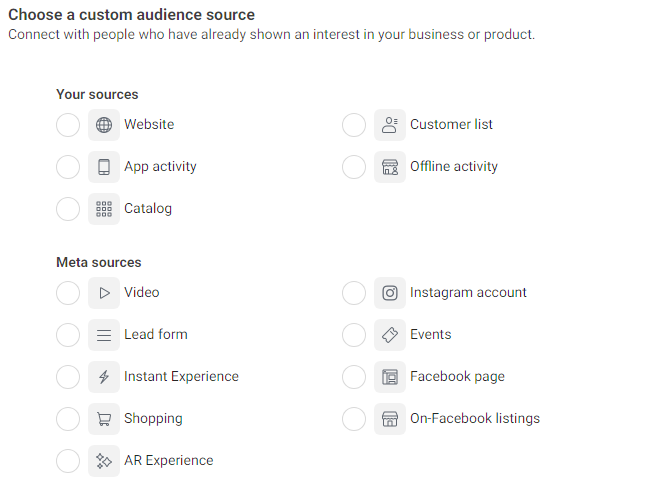The width and height of the screenshot is (645, 483).
Task: Click the On-Facebook listings label
Action: point(475,419)
